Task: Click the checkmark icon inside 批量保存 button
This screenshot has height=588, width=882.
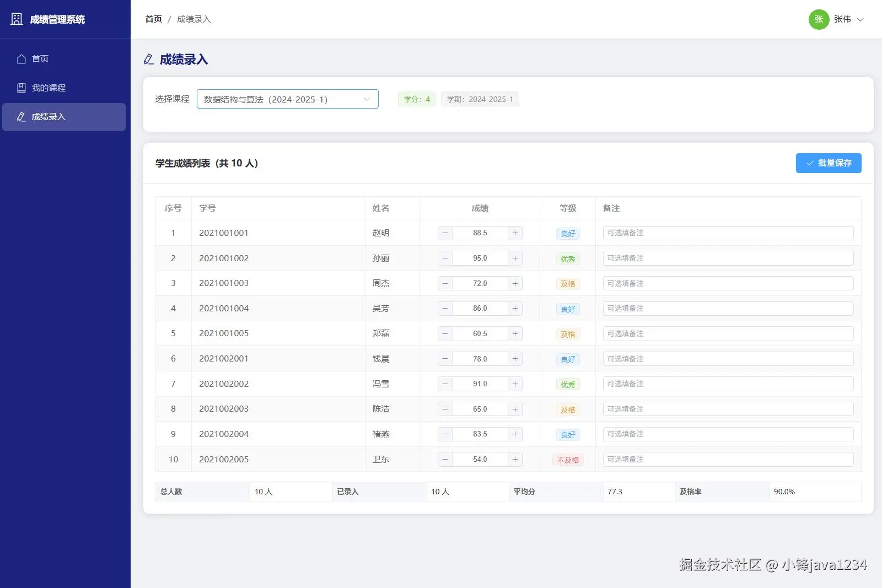Action: point(809,163)
